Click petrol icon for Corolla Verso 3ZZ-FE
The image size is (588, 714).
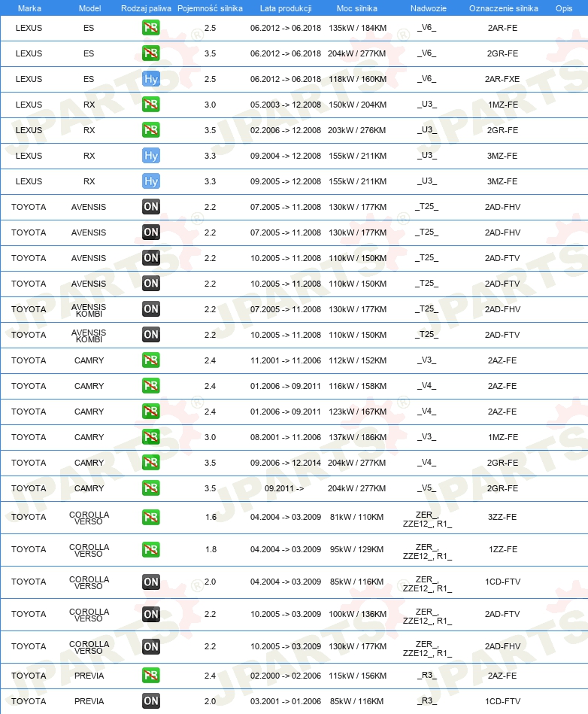(x=150, y=517)
